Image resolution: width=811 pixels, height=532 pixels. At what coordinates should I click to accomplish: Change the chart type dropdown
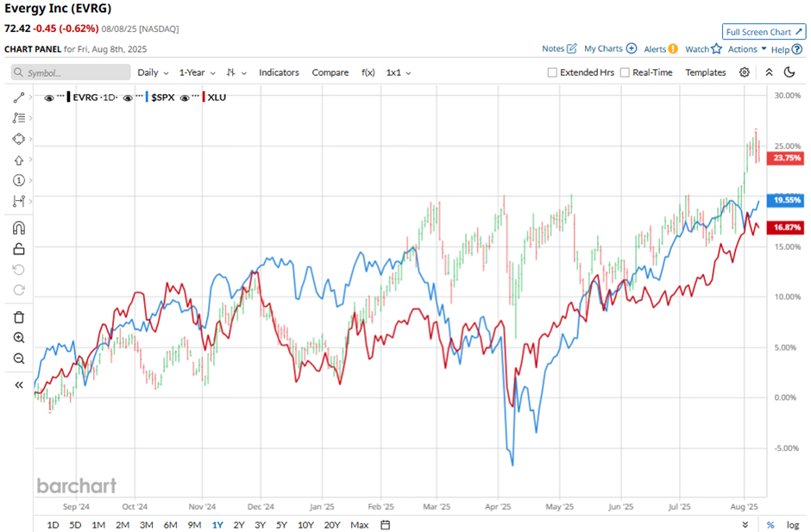(x=236, y=73)
